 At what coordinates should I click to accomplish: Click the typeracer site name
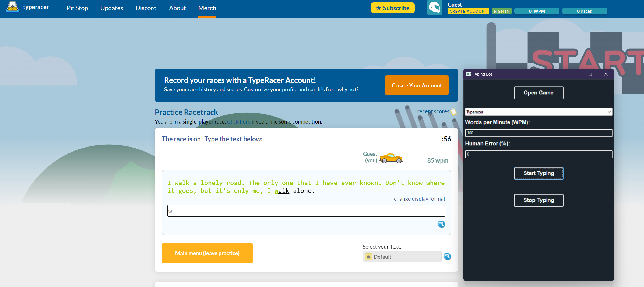coord(36,7)
